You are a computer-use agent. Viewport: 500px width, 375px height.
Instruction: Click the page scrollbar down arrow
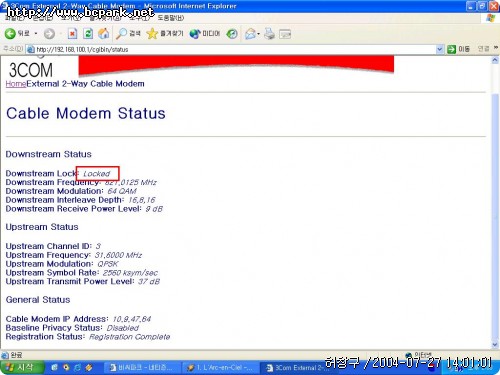(495, 345)
